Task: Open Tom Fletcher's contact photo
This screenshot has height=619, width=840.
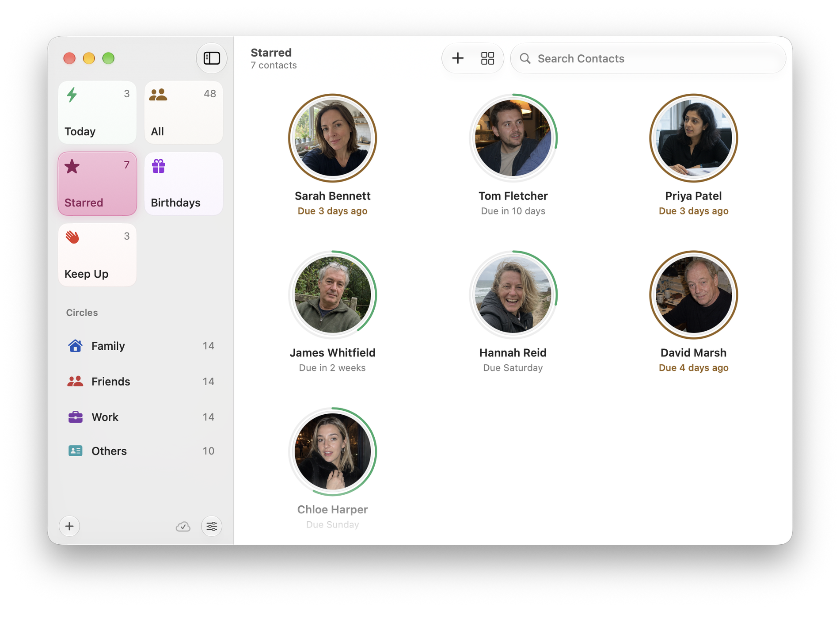Action: [513, 138]
